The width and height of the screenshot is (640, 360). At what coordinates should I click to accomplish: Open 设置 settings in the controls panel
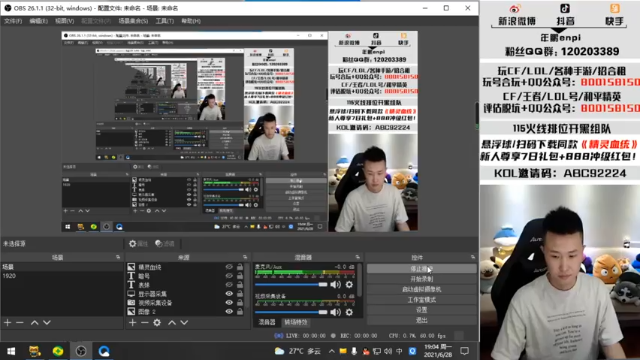tap(421, 310)
